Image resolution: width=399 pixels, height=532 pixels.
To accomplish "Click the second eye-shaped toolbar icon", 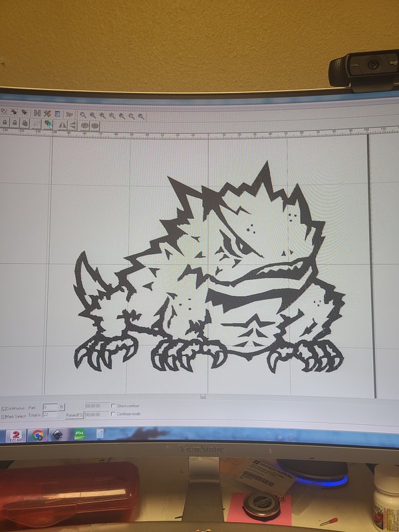I will coord(94,126).
